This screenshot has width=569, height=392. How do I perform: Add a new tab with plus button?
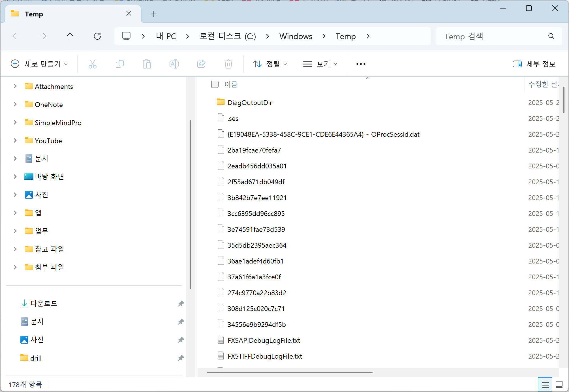154,14
